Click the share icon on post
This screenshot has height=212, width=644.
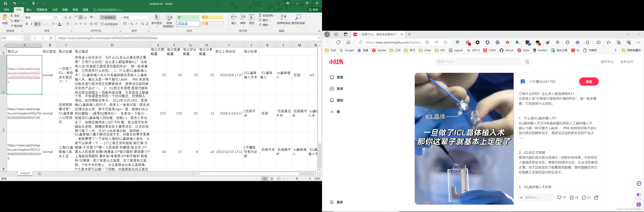596,198
